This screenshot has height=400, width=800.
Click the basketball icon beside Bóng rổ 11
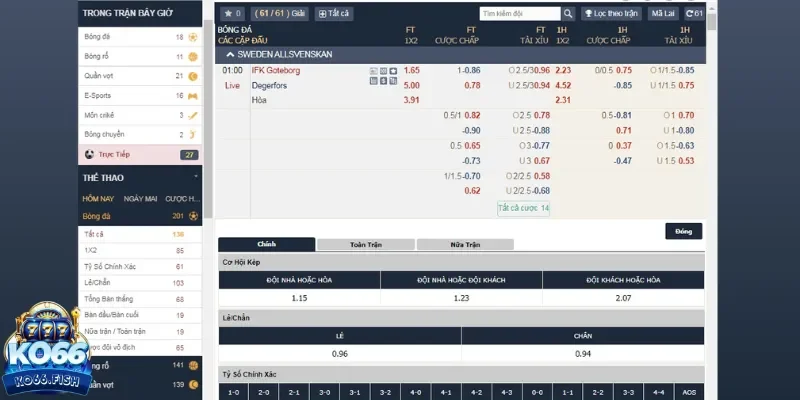pyautogui.click(x=193, y=56)
